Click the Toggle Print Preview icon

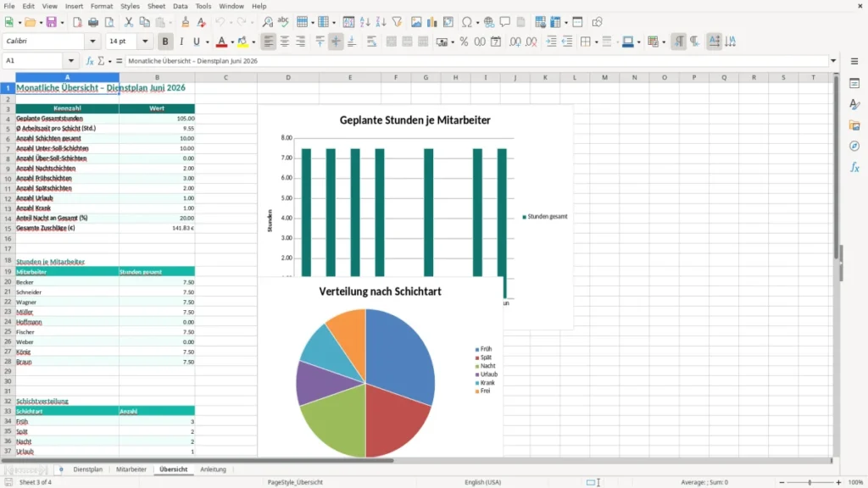(109, 22)
